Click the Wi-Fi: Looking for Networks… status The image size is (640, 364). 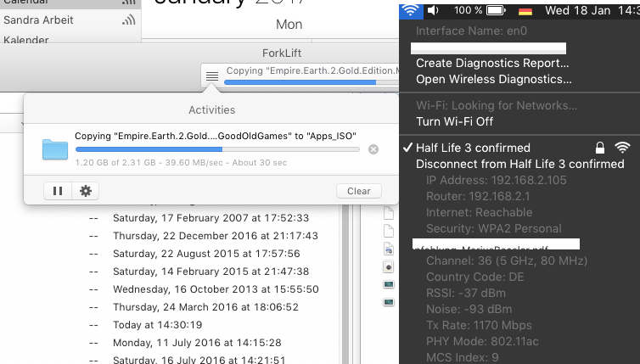(x=497, y=106)
